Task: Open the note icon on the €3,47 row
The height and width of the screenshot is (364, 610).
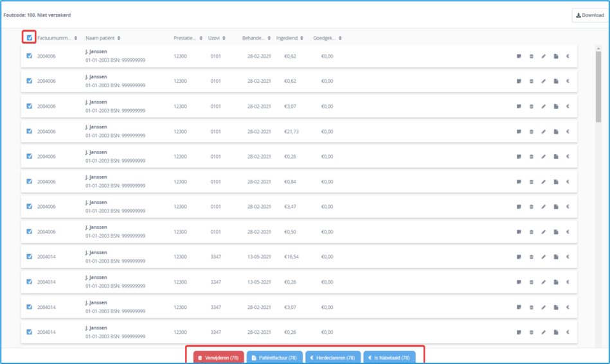Action: [519, 207]
